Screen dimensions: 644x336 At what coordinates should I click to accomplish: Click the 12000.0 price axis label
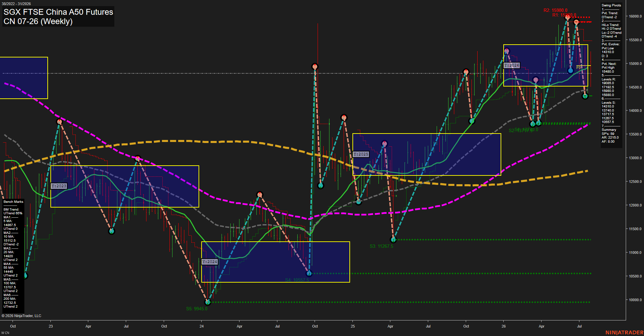click(635, 205)
